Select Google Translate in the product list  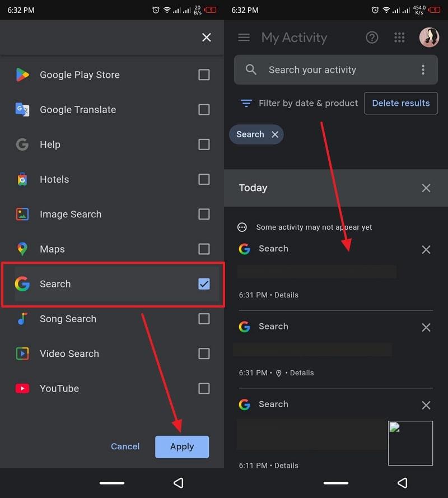78,110
